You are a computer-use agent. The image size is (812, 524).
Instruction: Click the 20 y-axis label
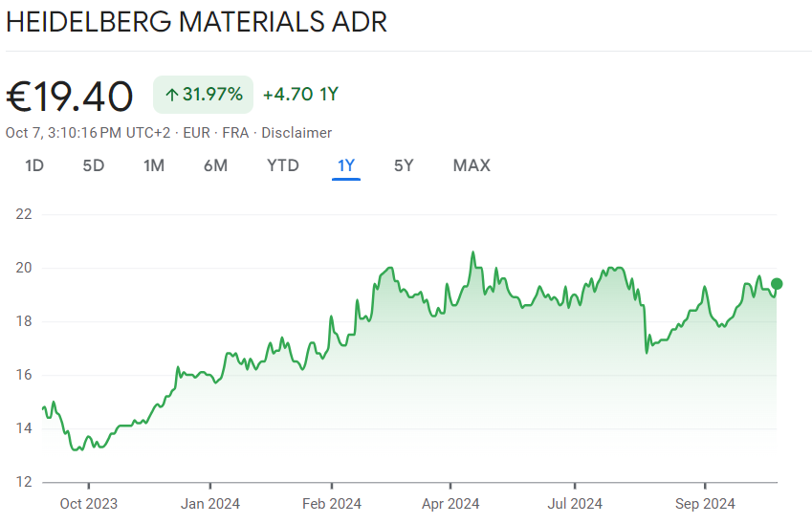(x=24, y=268)
